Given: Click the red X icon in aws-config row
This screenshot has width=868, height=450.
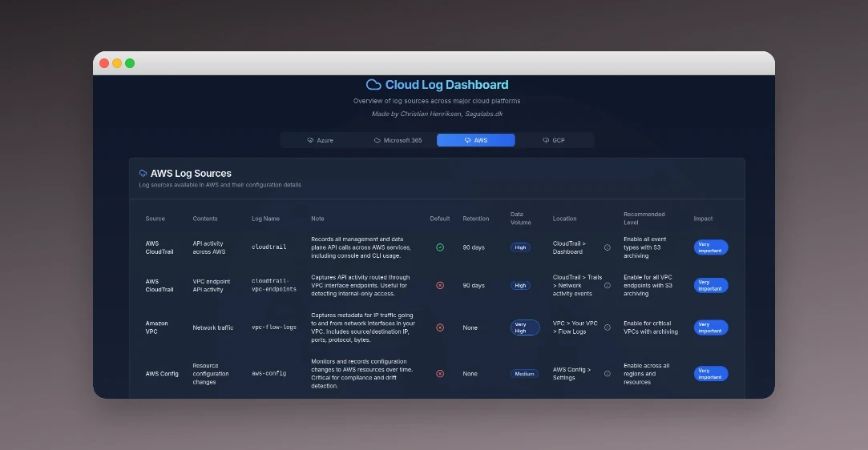Looking at the screenshot, I should (440, 374).
